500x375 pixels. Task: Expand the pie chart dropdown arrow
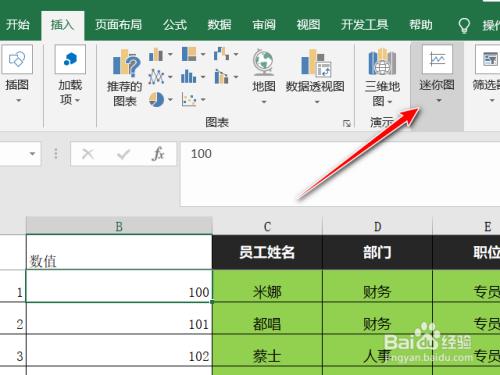click(170, 99)
